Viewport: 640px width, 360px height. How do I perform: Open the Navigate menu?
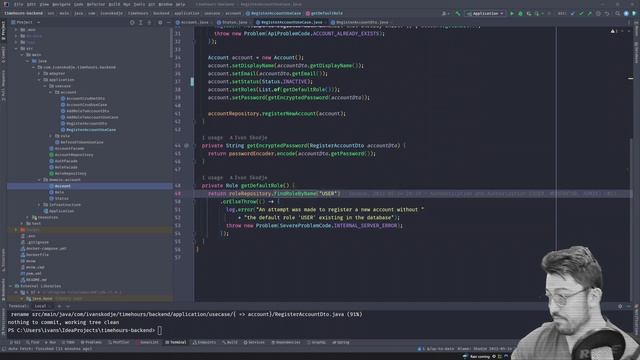click(x=61, y=4)
